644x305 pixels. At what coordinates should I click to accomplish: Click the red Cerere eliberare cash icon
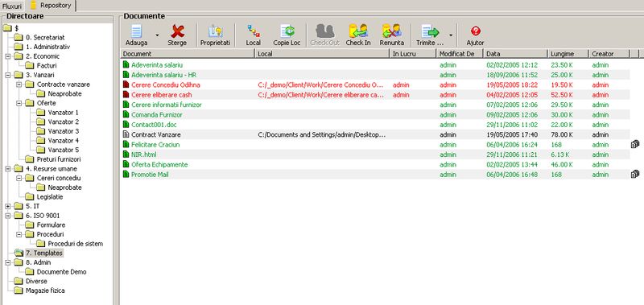point(126,95)
